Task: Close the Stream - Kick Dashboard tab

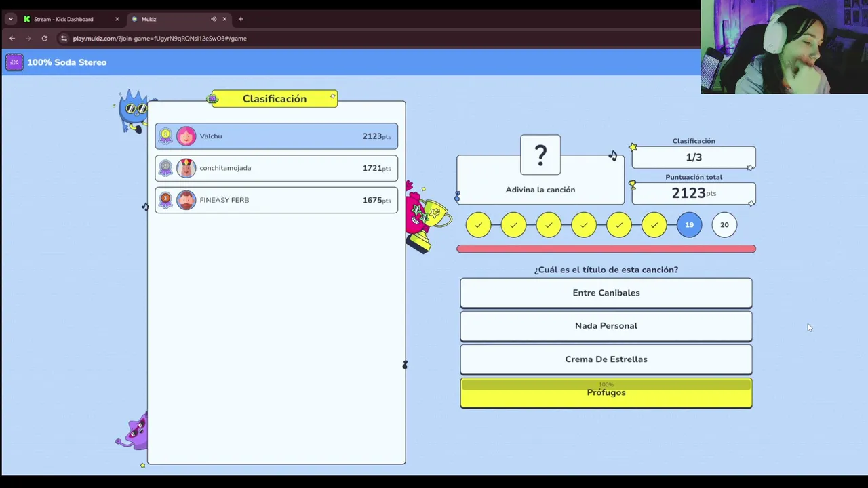Action: [117, 19]
